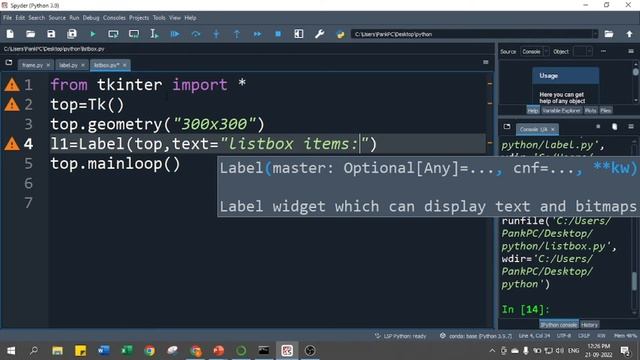Run current cell and advance
Image resolution: width=640 pixels, height=360 pixels.
click(x=134, y=34)
